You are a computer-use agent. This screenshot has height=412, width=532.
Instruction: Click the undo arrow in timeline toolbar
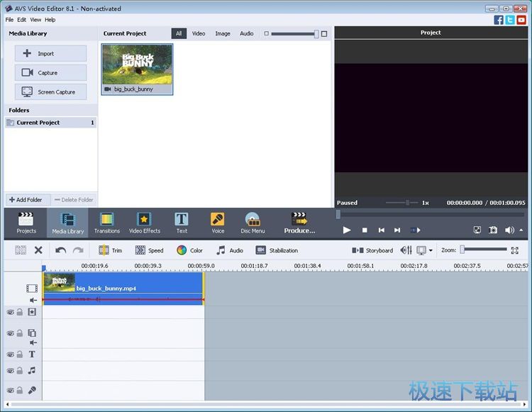[60, 250]
